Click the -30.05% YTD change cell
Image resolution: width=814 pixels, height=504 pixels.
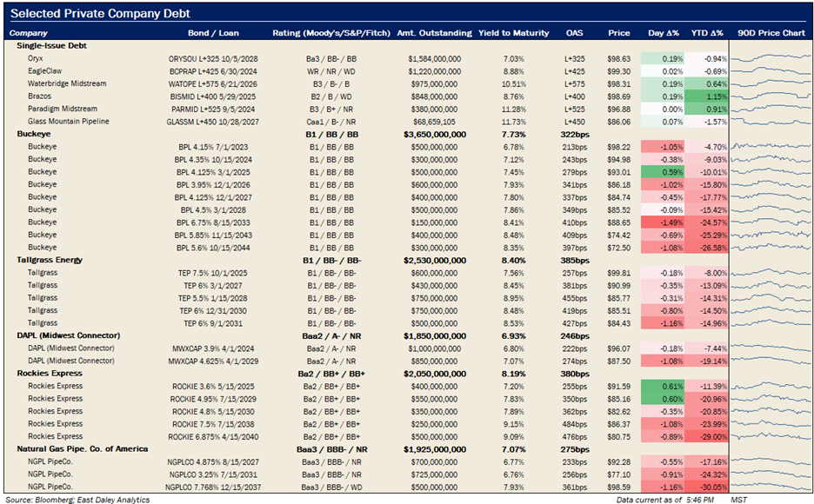coord(706,487)
